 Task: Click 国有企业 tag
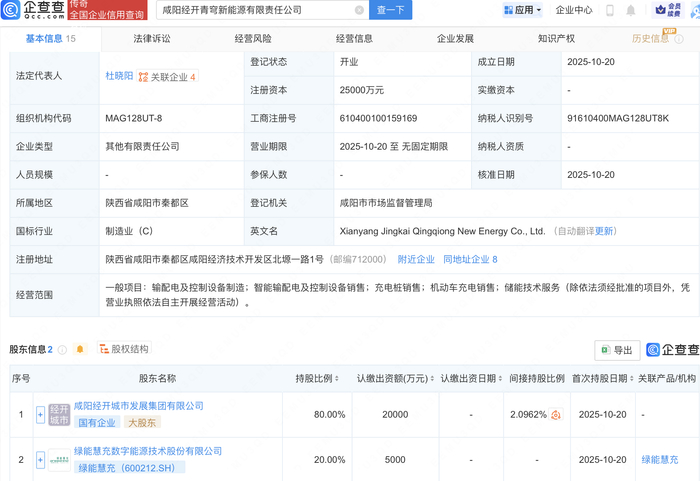(97, 422)
